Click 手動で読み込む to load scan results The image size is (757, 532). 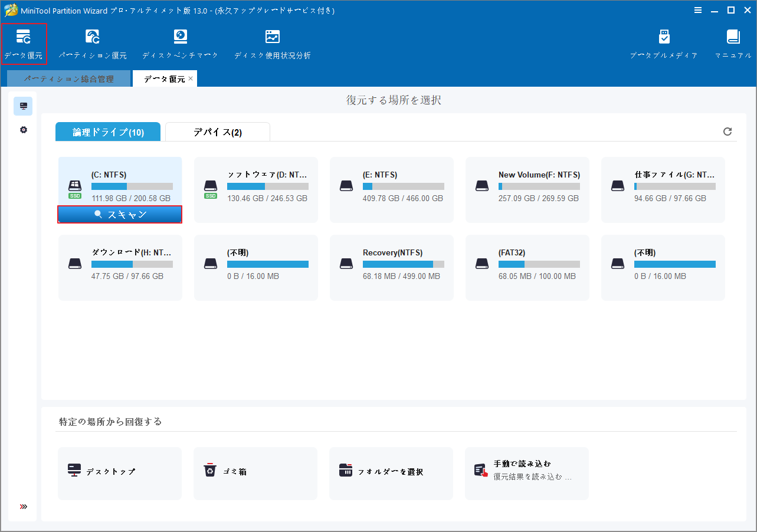pyautogui.click(x=526, y=472)
